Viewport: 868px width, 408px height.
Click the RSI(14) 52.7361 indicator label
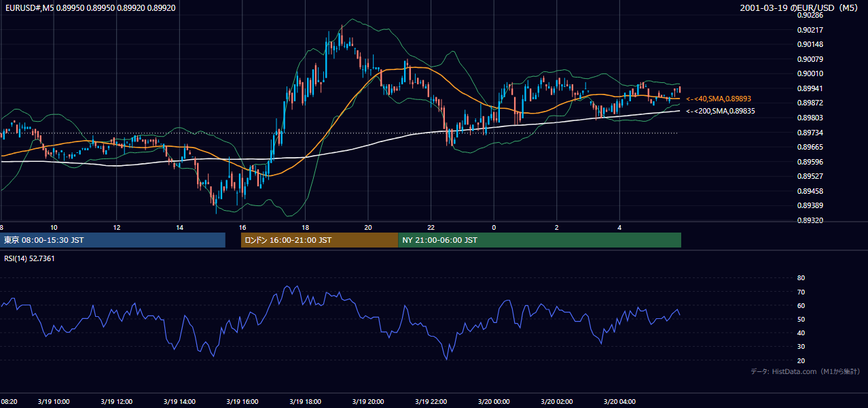pyautogui.click(x=29, y=258)
